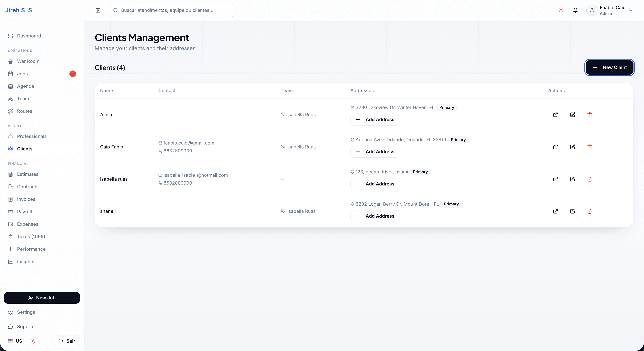
Task: Edit shaneil client record icon
Action: click(x=573, y=211)
